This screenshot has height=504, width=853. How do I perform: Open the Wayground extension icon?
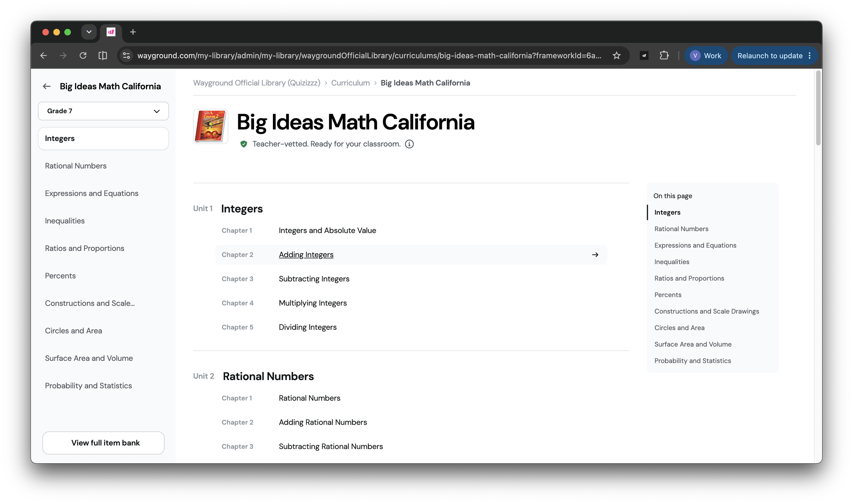[x=644, y=55]
